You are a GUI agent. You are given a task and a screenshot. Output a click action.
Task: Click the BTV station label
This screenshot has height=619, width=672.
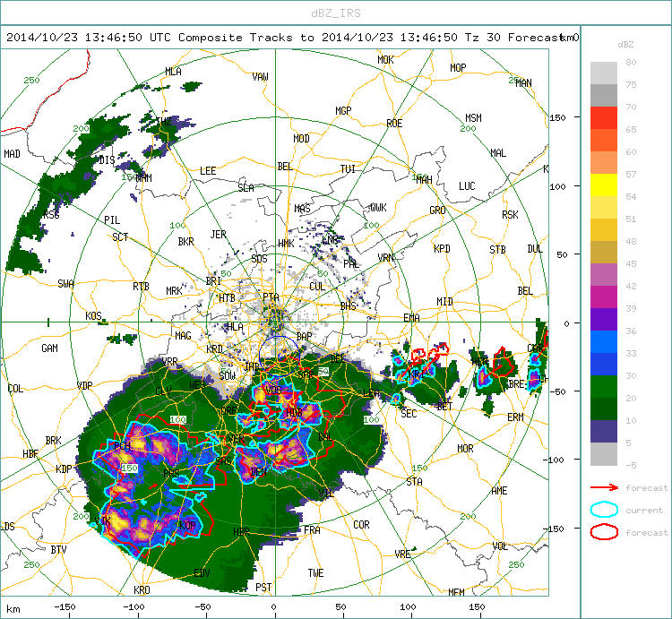(x=59, y=549)
